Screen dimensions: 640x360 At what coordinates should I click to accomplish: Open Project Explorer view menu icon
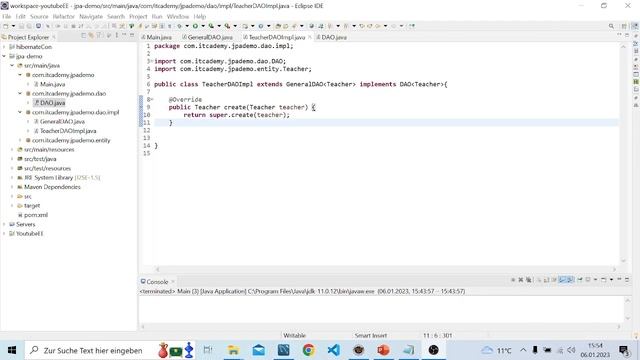(117, 36)
